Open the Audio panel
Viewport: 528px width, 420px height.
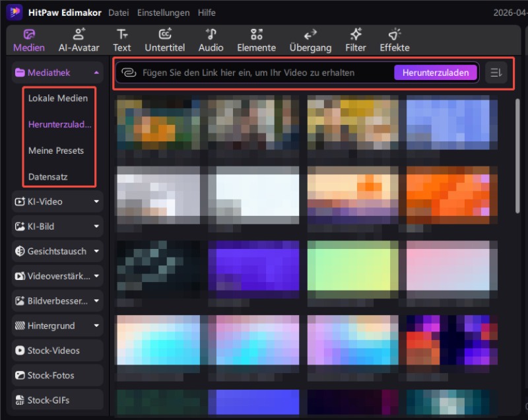(211, 40)
